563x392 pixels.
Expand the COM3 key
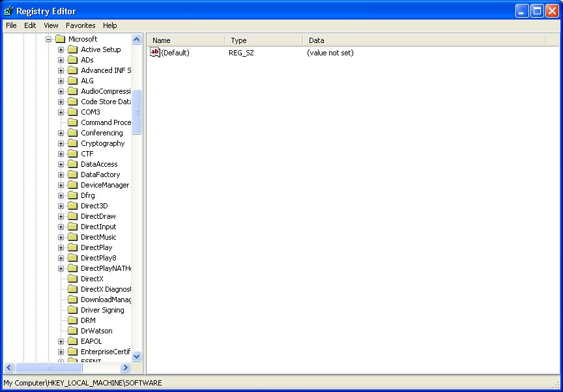pos(61,112)
